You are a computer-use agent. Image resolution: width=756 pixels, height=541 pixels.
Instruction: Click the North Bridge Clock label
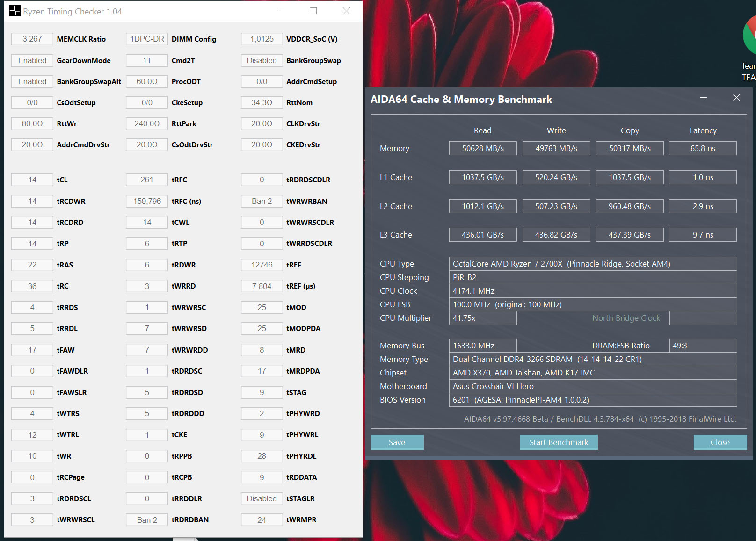[626, 318]
